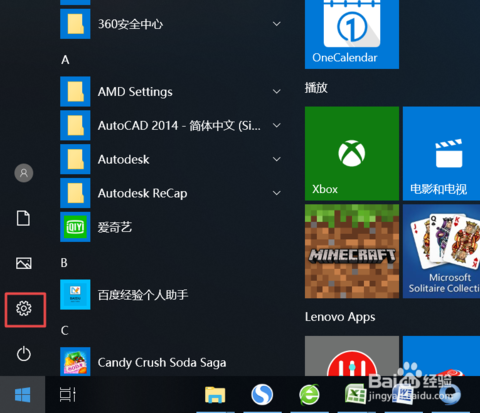Open Task View on the taskbar
This screenshot has height=413, width=480.
(67, 395)
